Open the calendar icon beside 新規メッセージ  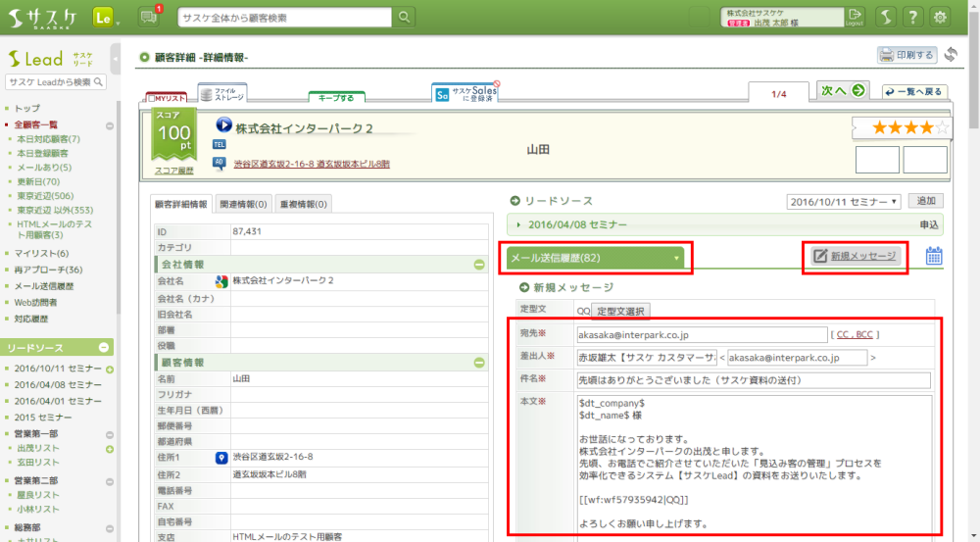934,256
